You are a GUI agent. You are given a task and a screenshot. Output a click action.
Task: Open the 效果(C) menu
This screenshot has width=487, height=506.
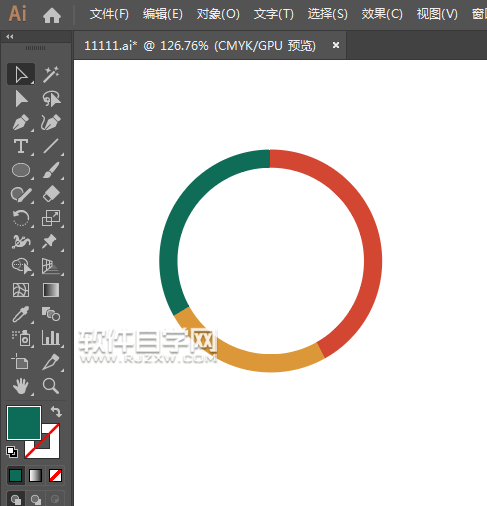(x=382, y=14)
